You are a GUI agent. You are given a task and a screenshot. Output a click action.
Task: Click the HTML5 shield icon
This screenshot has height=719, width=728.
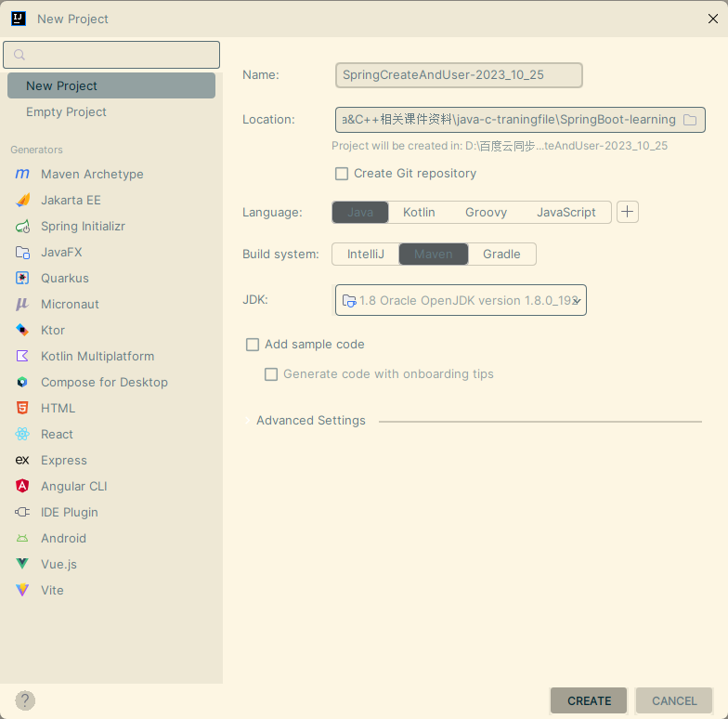click(22, 409)
